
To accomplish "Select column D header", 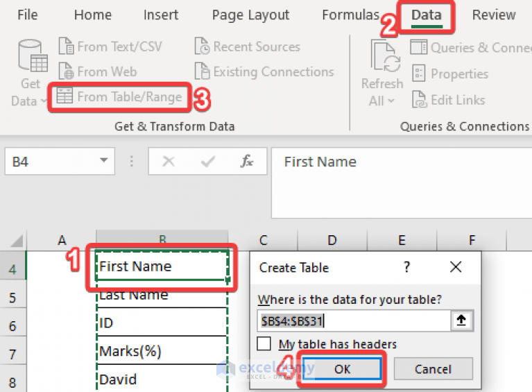I will pos(332,240).
